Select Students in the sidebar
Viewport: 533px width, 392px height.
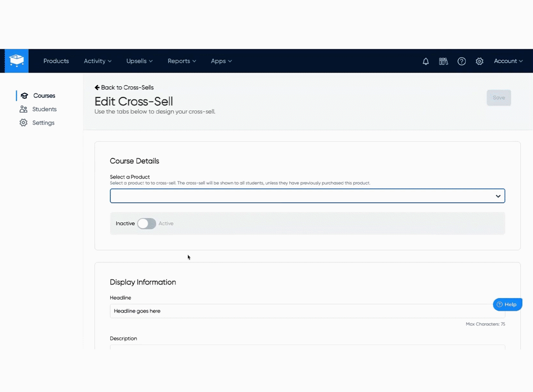tap(45, 109)
